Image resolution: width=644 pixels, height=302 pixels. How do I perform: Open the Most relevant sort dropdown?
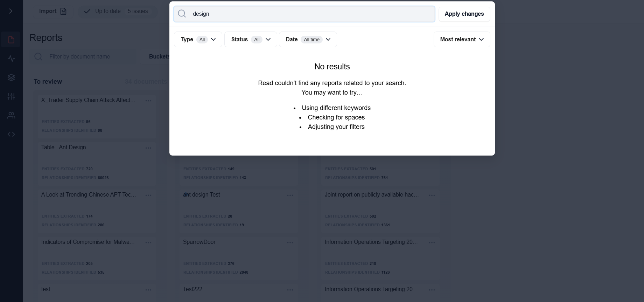(462, 39)
